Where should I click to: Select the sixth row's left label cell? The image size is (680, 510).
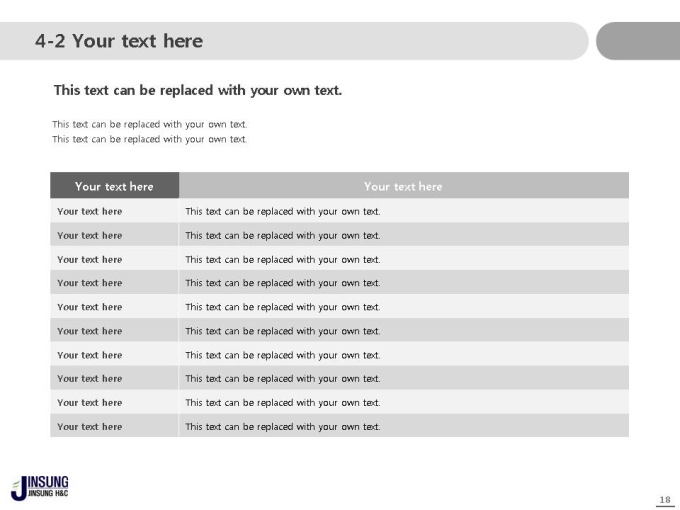point(114,331)
